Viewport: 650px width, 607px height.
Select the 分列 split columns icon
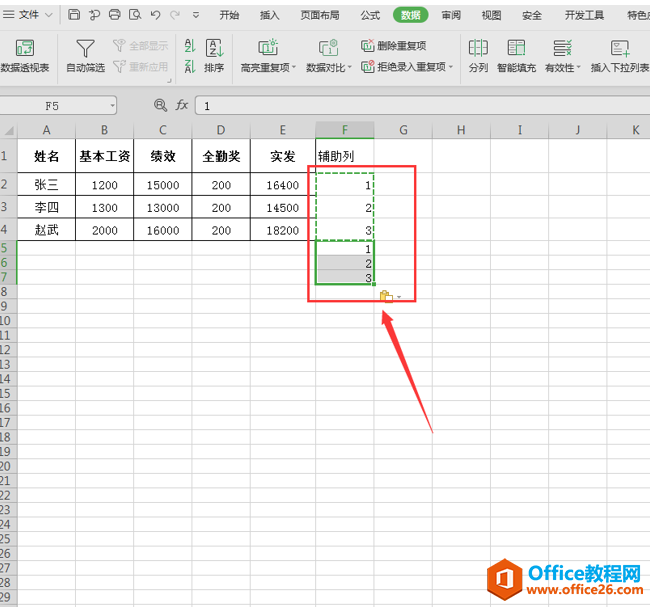478,49
